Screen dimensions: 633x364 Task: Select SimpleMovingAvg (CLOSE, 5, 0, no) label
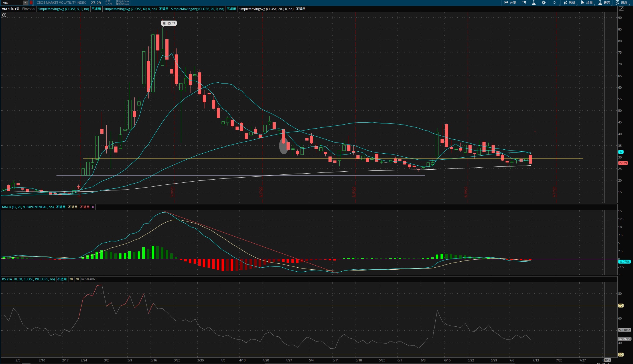(x=63, y=9)
